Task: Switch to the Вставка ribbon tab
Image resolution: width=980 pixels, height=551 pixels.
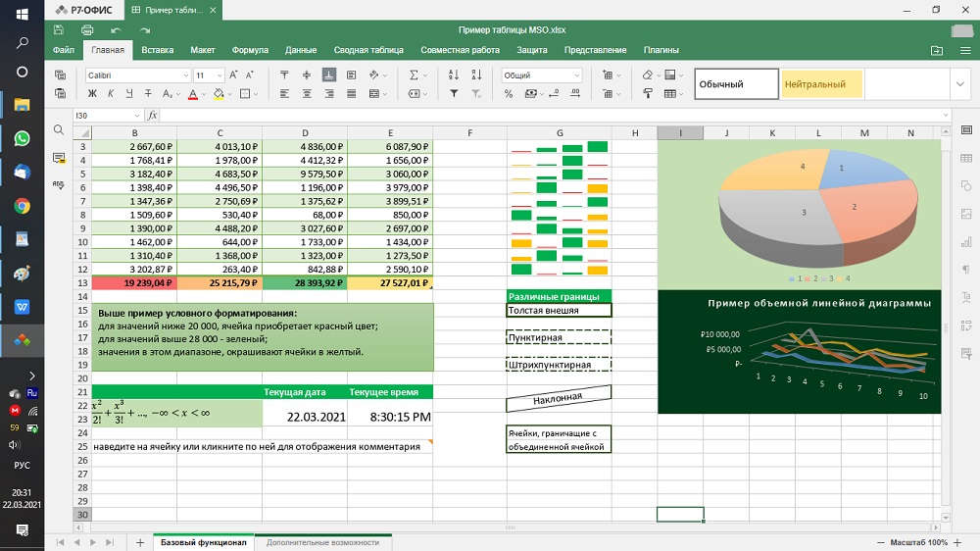Action: [157, 50]
